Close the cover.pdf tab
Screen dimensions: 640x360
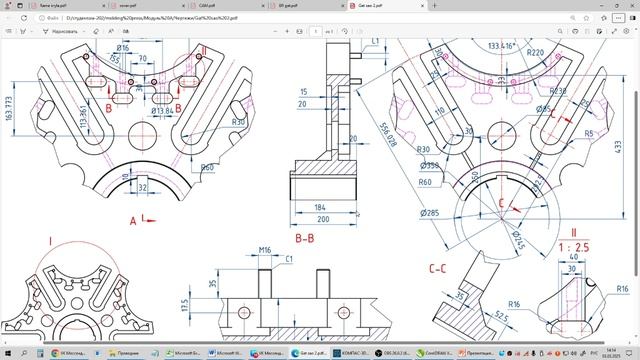coord(183,6)
